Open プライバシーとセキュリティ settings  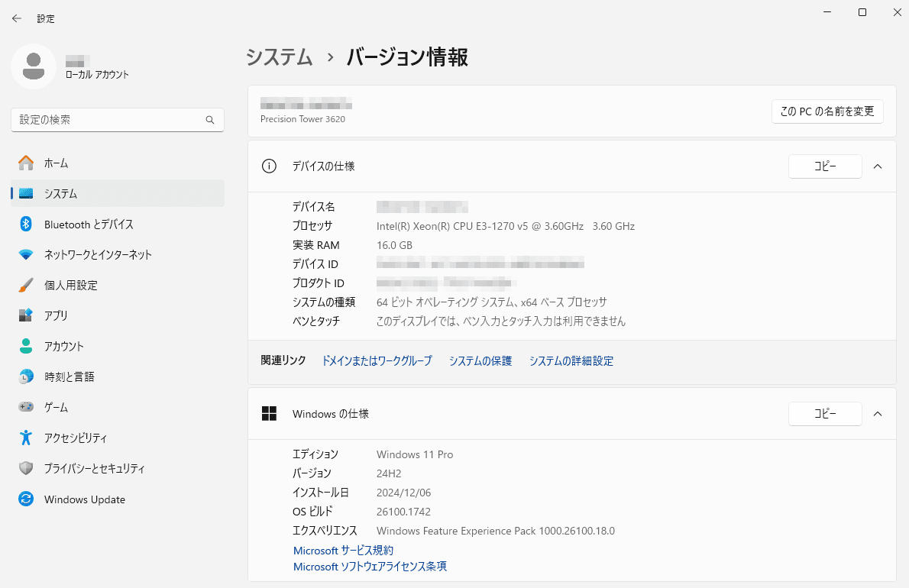[x=118, y=468]
